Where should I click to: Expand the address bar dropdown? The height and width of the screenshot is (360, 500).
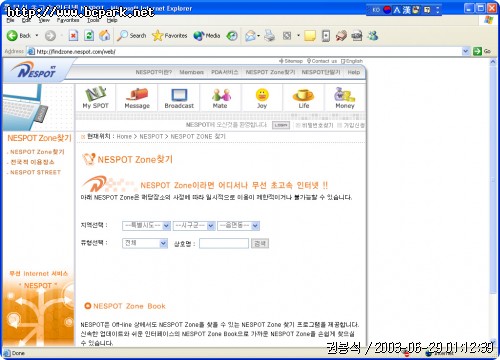click(466, 51)
